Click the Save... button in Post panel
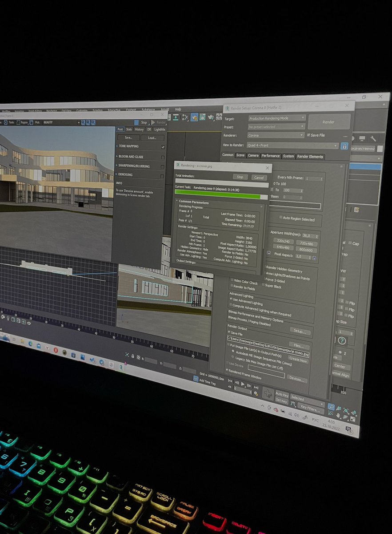The height and width of the screenshot is (534, 392). [129, 138]
